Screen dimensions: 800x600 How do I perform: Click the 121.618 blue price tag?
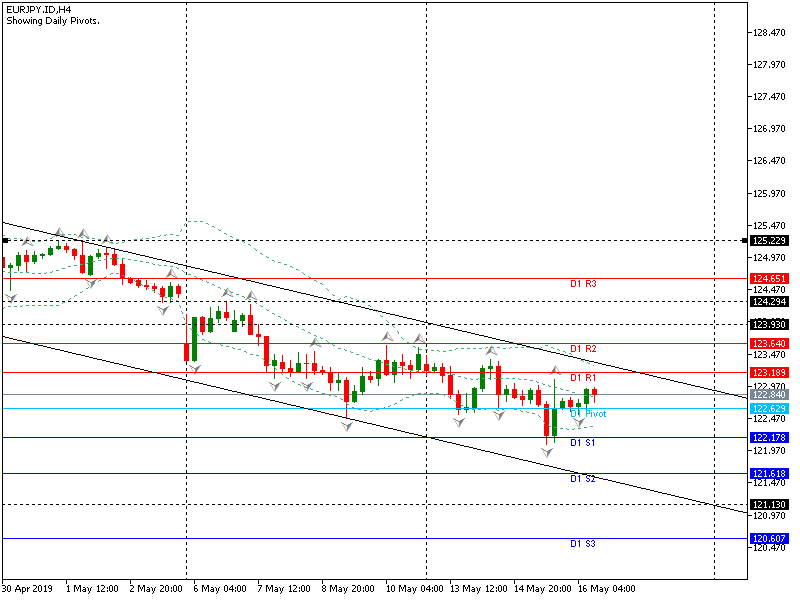[769, 473]
